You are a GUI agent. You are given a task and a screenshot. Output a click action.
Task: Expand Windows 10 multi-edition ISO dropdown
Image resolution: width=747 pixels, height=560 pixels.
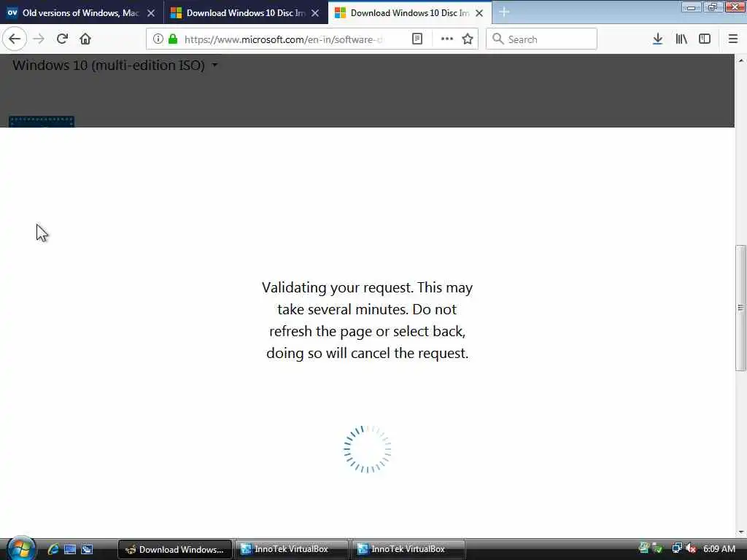[x=115, y=65]
